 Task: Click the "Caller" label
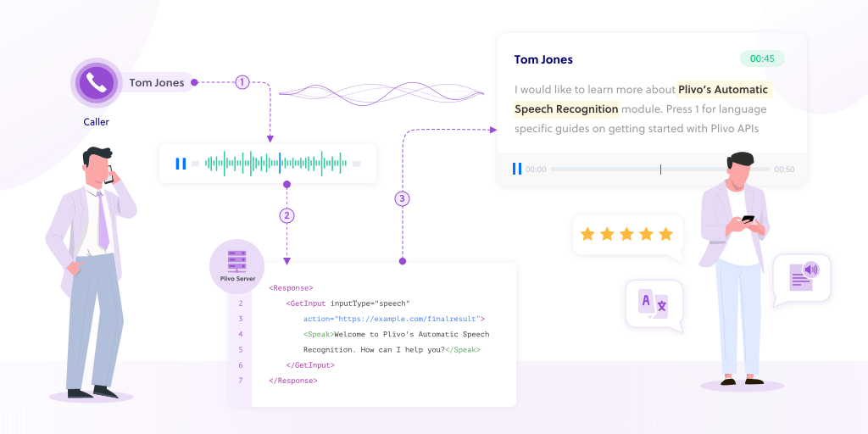click(97, 122)
